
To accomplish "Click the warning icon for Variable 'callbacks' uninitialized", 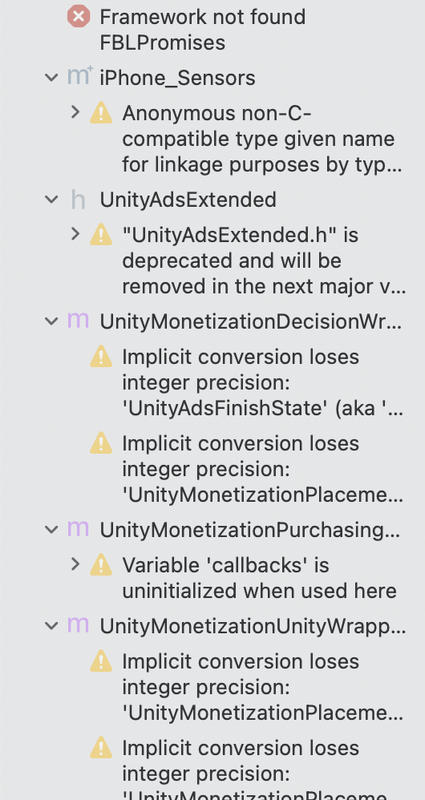I will pyautogui.click(x=101, y=565).
